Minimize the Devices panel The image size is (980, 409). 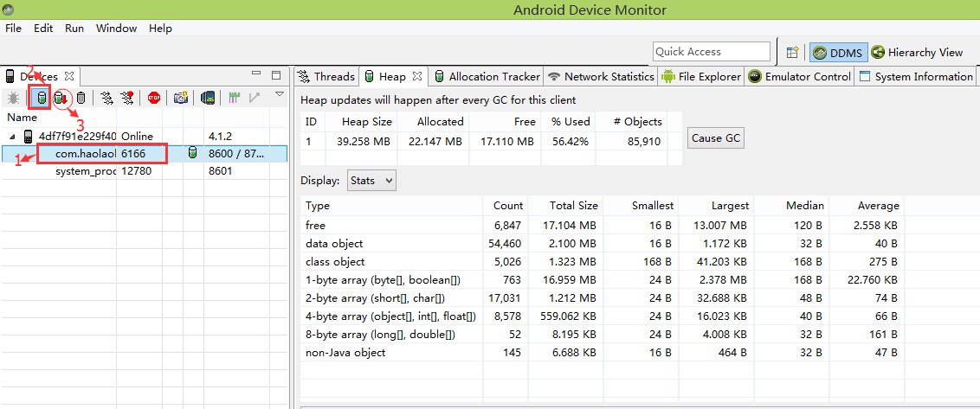(x=256, y=74)
